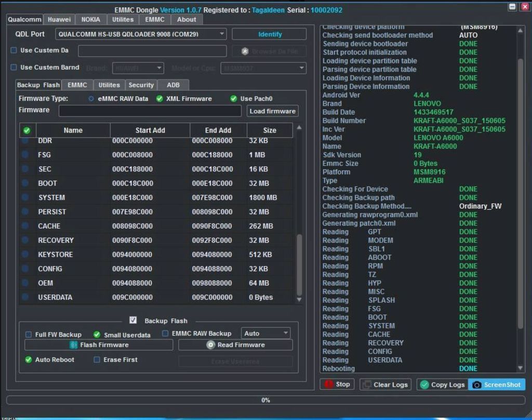
Task: Click the Stop button red icon
Action: (328, 384)
